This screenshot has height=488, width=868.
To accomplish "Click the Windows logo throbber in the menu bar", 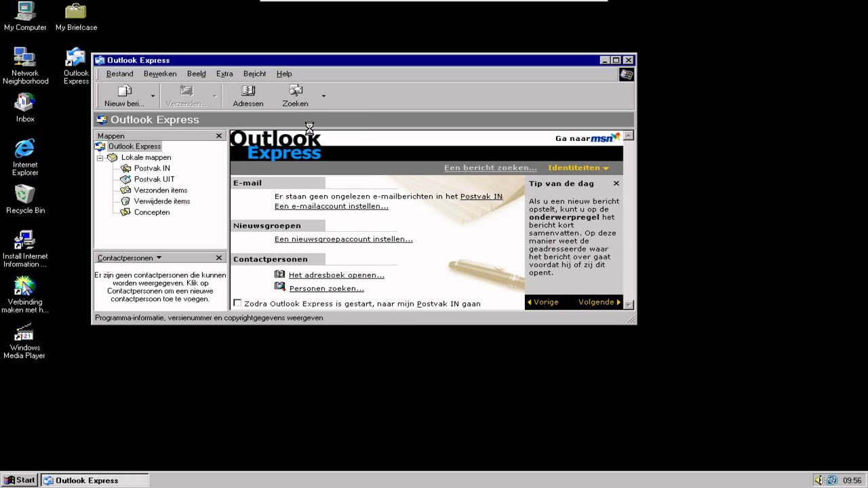I will coord(627,75).
